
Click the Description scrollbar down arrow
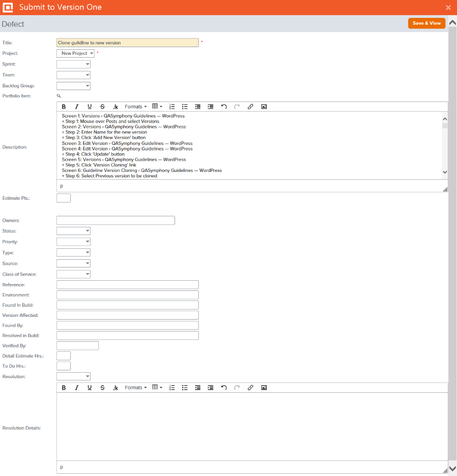click(x=445, y=172)
